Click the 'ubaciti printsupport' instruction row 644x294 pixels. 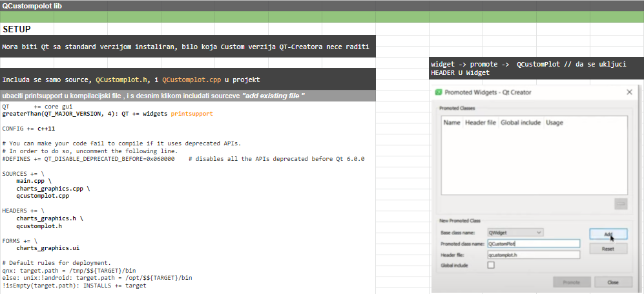click(x=188, y=96)
